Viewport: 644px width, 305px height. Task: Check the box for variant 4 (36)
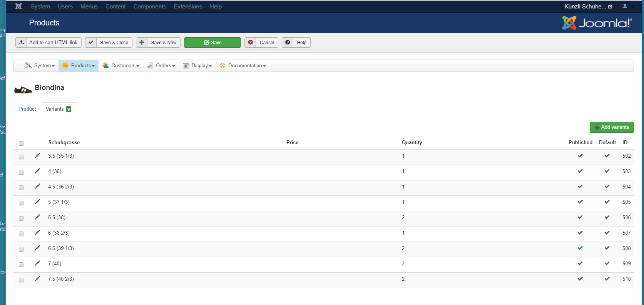(x=21, y=172)
